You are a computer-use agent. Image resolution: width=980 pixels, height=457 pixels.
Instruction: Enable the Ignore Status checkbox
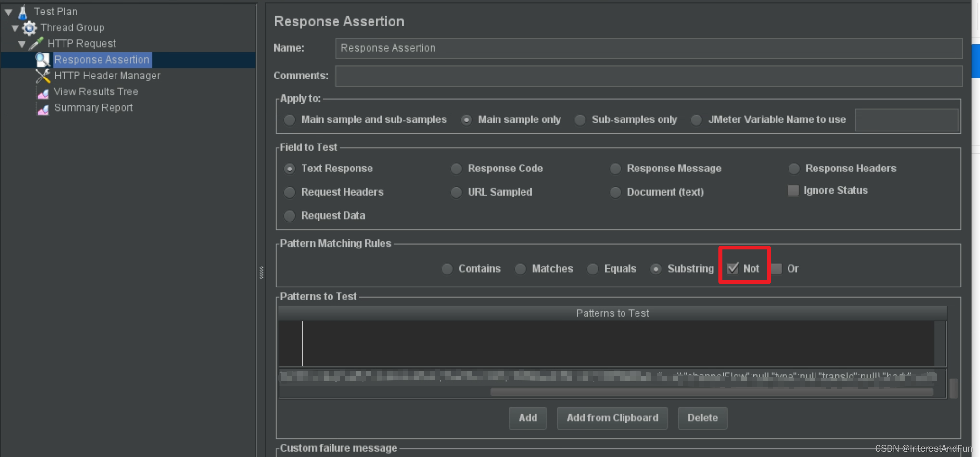(793, 190)
